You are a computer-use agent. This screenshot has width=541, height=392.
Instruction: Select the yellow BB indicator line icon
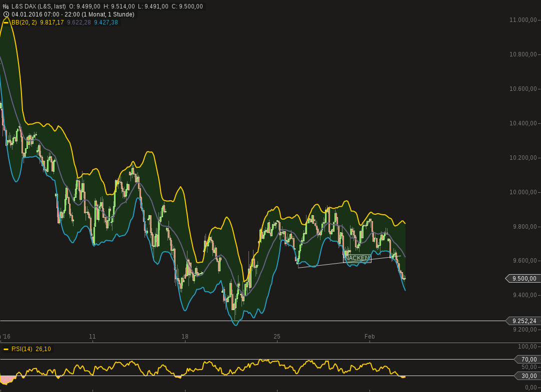(x=5, y=22)
